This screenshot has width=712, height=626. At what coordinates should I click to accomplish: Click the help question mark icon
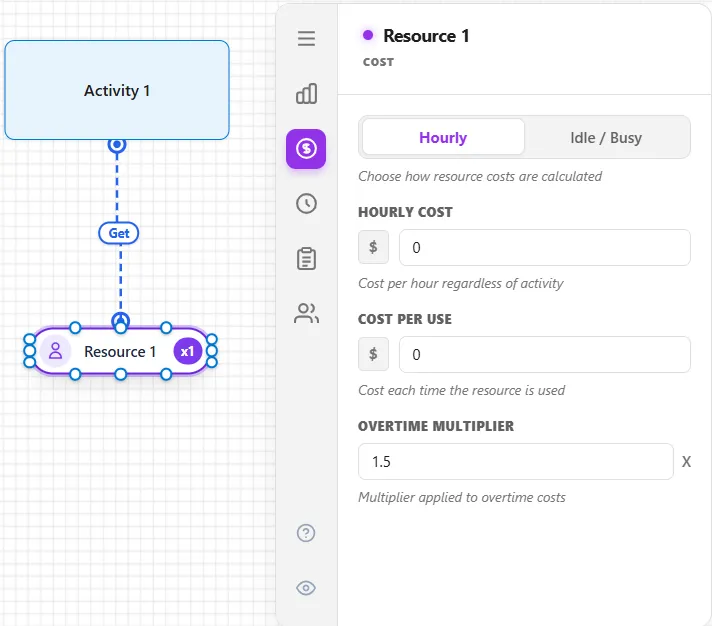(306, 533)
